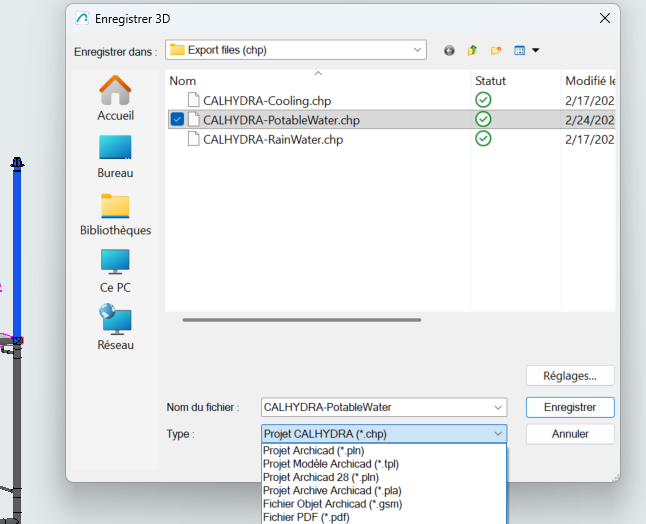
Task: Open Réseau location in sidebar
Action: point(115,328)
